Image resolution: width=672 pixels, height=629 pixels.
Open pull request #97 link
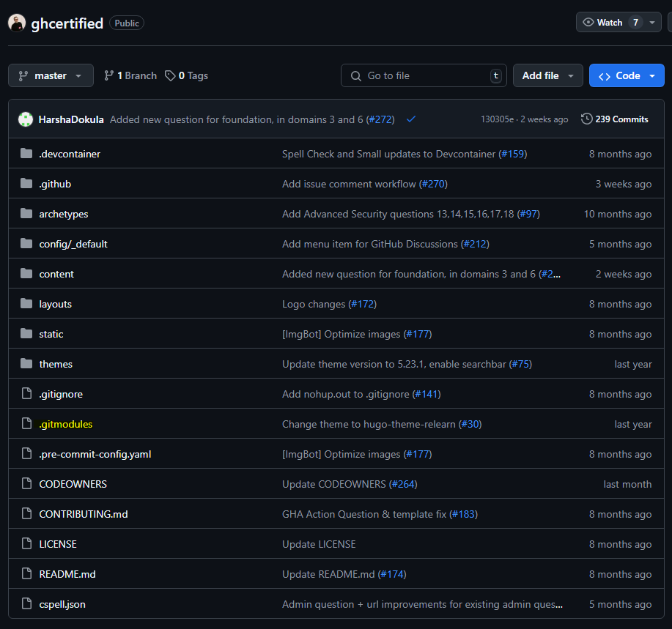click(x=528, y=214)
